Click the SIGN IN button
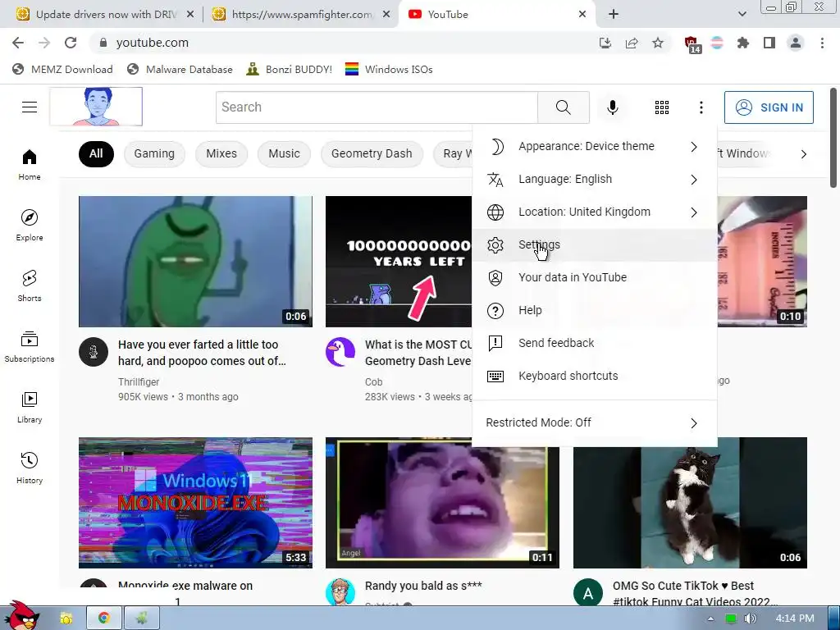This screenshot has height=630, width=840. click(769, 107)
